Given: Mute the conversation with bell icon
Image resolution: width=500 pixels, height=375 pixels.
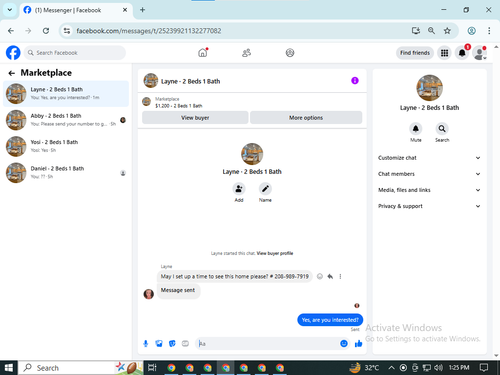Looking at the screenshot, I should 416,129.
